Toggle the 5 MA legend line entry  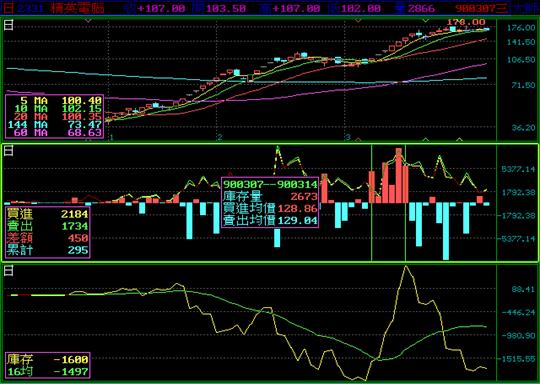pos(54,101)
